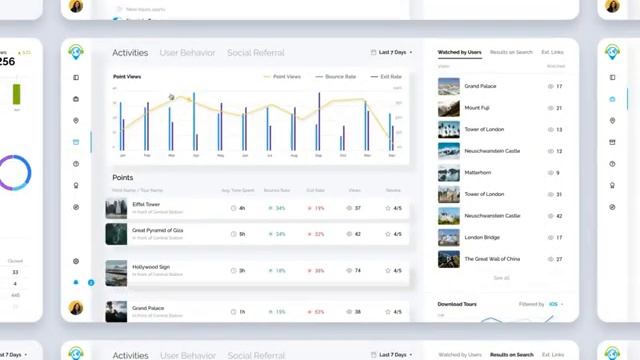Select the Watched by Users tab
The height and width of the screenshot is (360, 640).
tap(460, 52)
